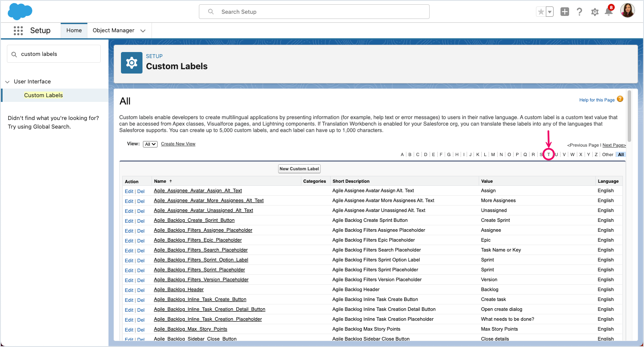Select Custom Labels in the sidebar

point(43,95)
